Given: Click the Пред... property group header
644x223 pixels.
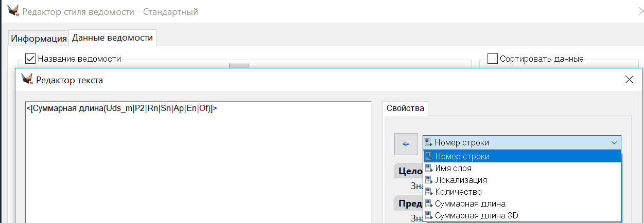Looking at the screenshot, I should (x=409, y=203).
